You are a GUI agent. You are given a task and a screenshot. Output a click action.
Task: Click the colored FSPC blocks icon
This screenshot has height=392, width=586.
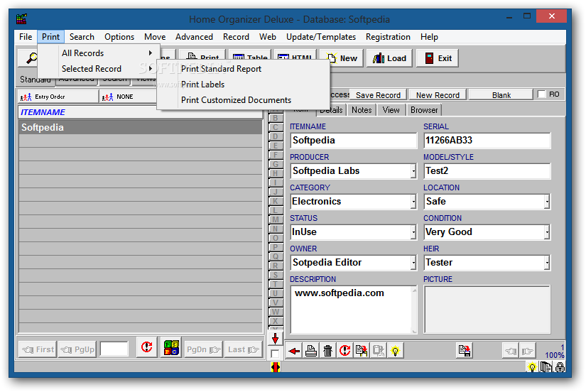click(x=172, y=347)
